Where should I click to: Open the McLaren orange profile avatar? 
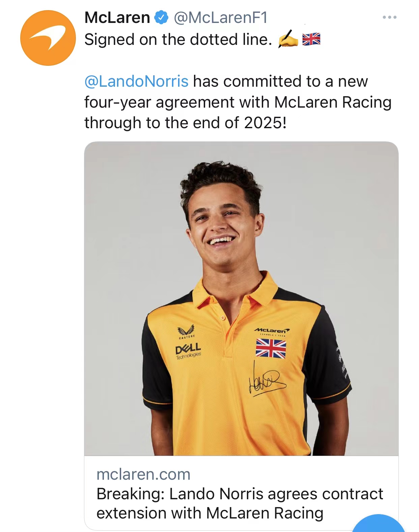click(x=48, y=38)
